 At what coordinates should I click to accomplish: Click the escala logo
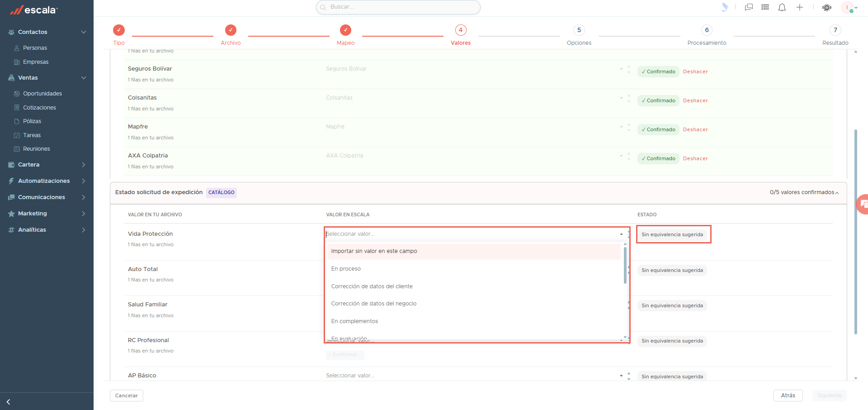click(x=34, y=10)
